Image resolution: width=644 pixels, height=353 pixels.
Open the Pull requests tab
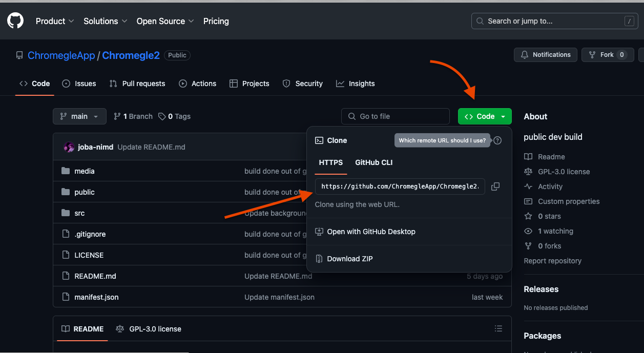(x=137, y=84)
